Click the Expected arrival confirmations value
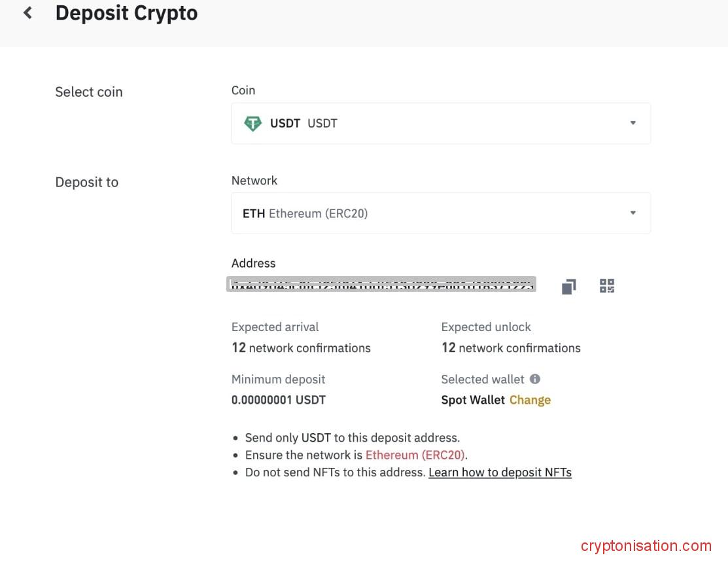The image size is (728, 566). click(301, 348)
